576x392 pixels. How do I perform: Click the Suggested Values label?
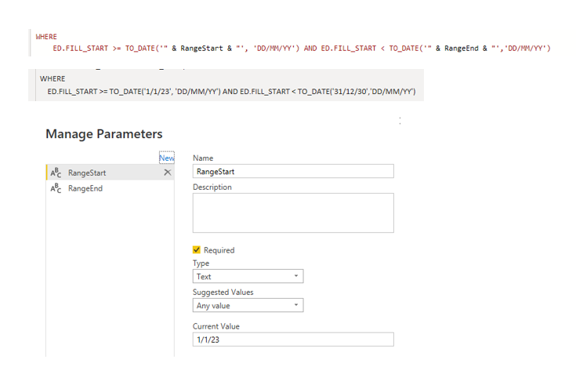pos(223,292)
